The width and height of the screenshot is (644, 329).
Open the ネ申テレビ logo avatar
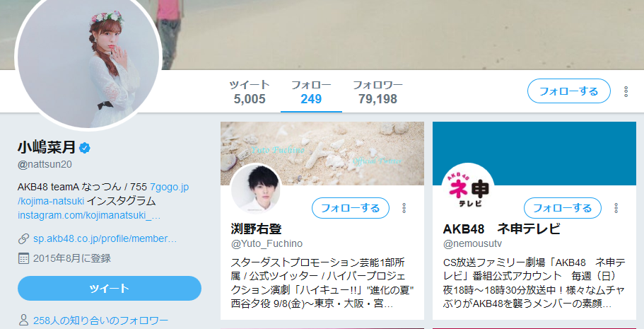coord(468,189)
